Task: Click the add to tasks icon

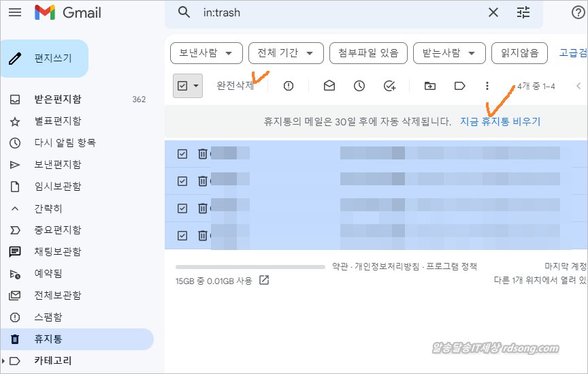Action: coord(390,86)
